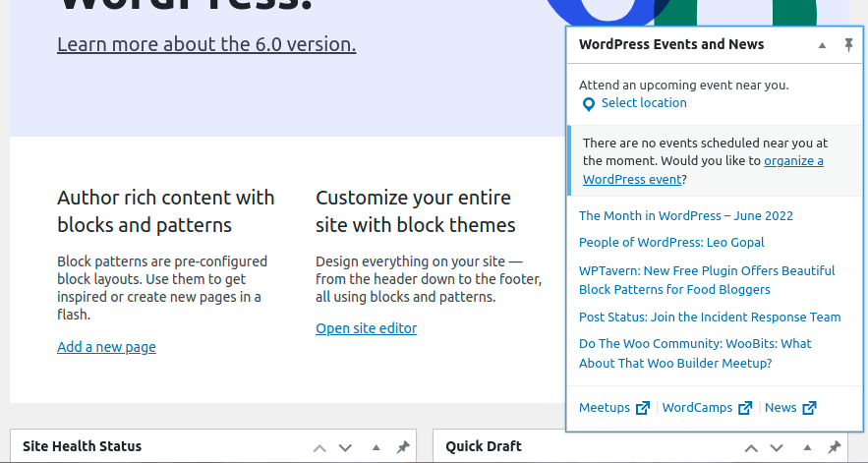Open Post Status: Join the Incident Response Team
This screenshot has height=463, width=868.
point(710,317)
